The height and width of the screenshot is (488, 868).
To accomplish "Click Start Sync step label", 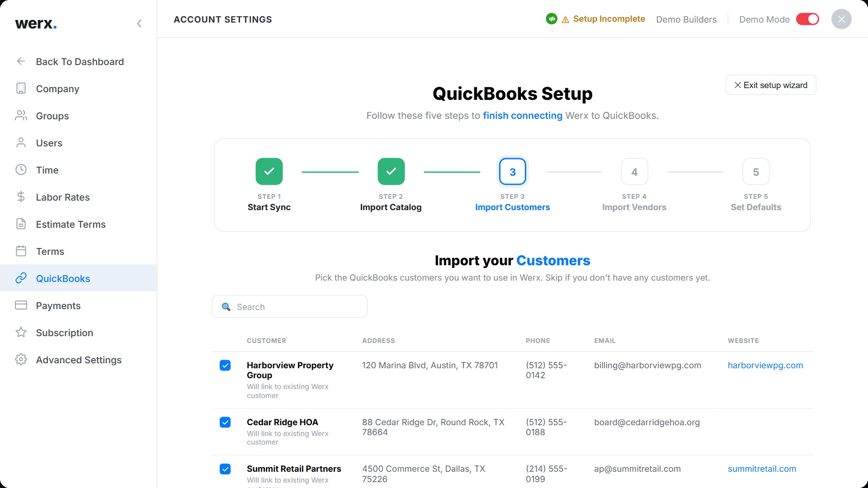I will [269, 207].
